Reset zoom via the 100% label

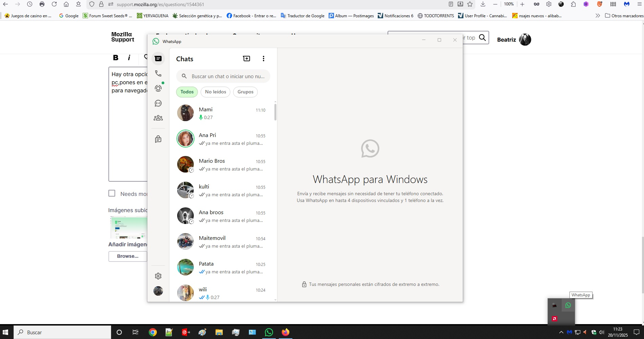click(509, 4)
